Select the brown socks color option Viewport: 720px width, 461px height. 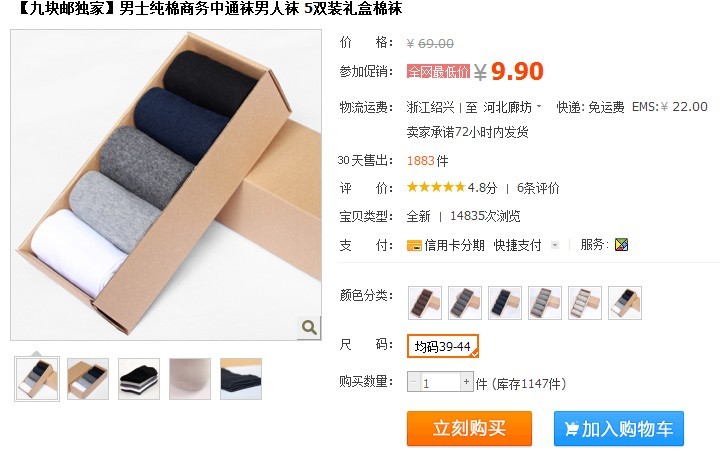pyautogui.click(x=425, y=303)
